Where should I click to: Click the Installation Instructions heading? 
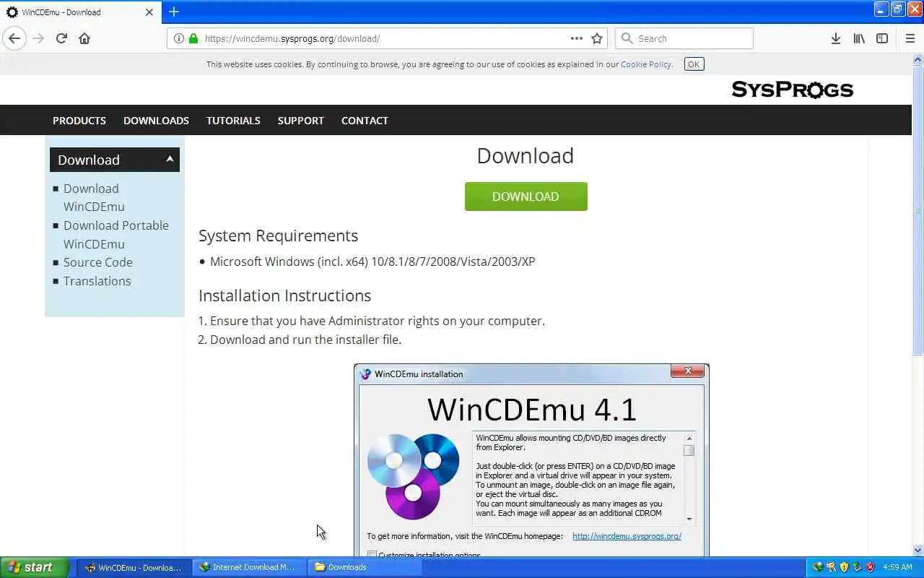(284, 296)
